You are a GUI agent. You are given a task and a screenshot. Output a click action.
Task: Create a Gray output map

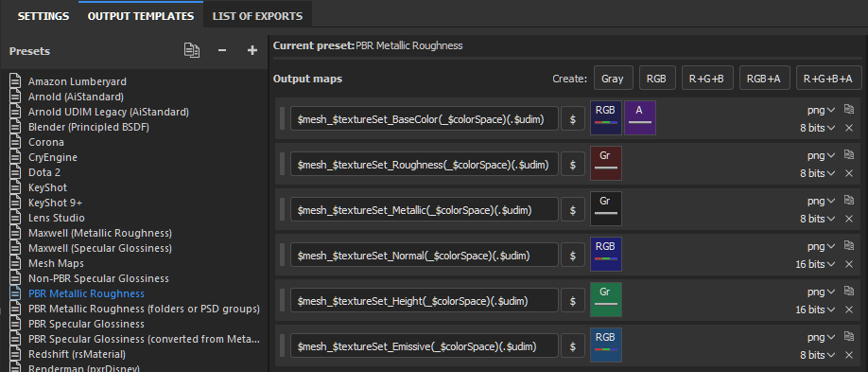tap(613, 79)
